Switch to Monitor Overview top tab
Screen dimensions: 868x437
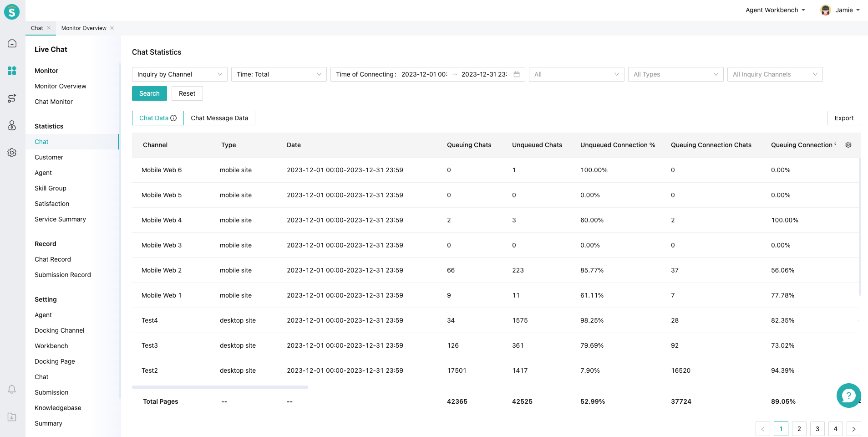click(x=84, y=28)
